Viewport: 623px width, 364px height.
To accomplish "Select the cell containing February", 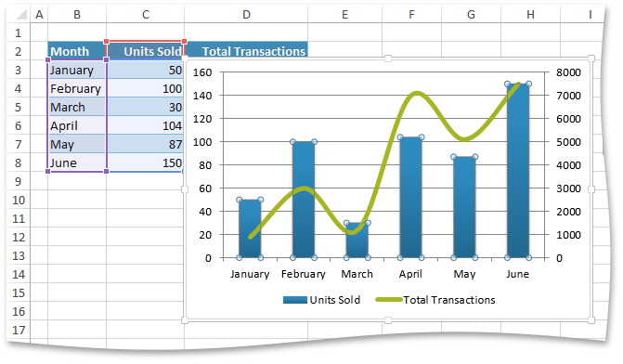I will click(77, 88).
